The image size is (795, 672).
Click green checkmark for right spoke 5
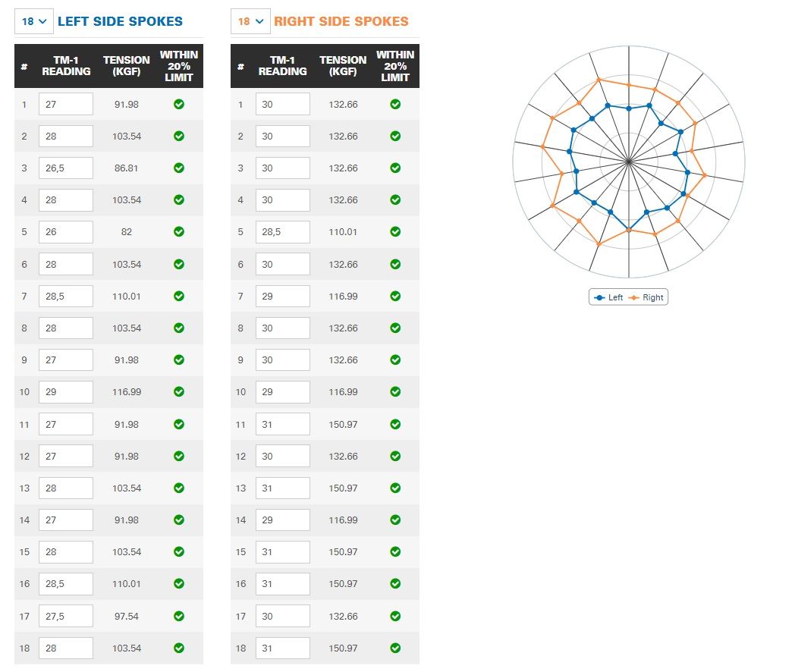(395, 232)
